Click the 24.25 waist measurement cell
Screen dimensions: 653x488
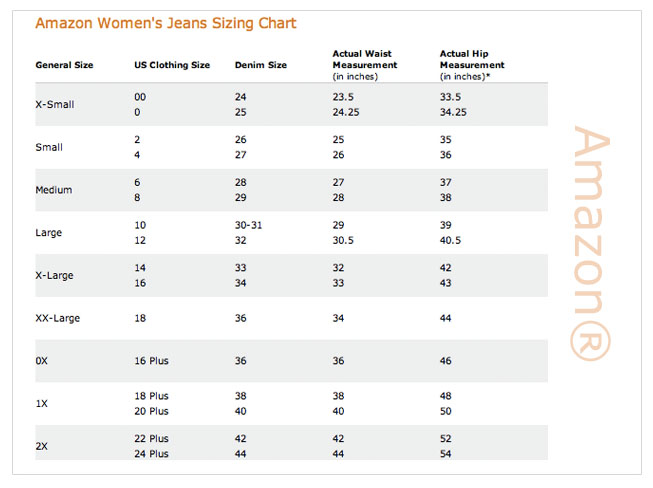pyautogui.click(x=346, y=112)
